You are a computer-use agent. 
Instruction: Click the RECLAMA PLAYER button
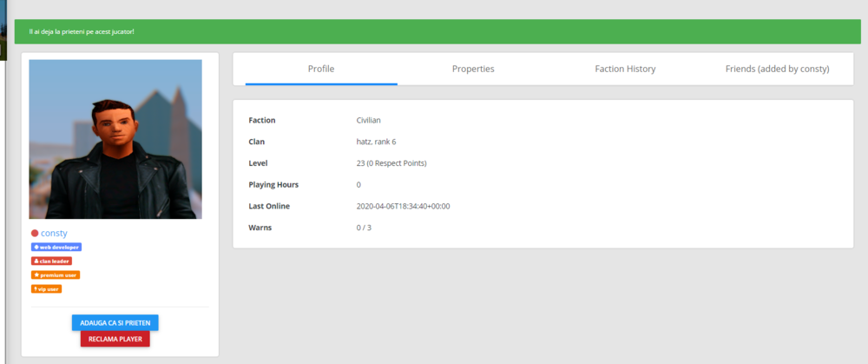pos(115,339)
